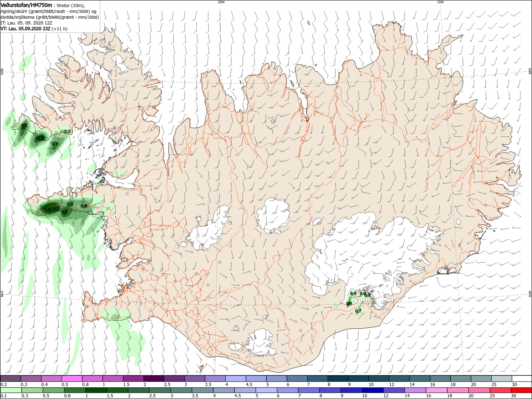Screen dimensions: 532x399
Task: Click the 1.1 precipitation value on Snæfellsnes
Action: tap(64, 212)
